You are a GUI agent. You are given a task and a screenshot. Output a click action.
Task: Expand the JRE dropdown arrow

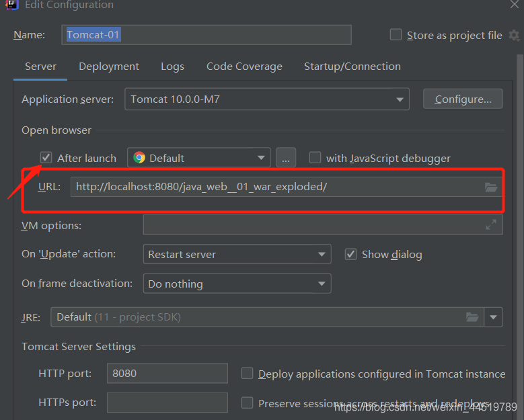click(493, 317)
